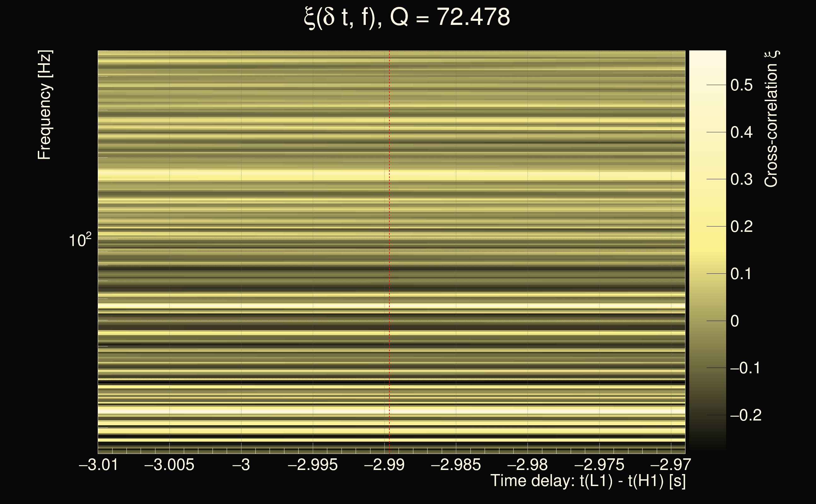Click the 0.3 value on the colorbar

741,179
